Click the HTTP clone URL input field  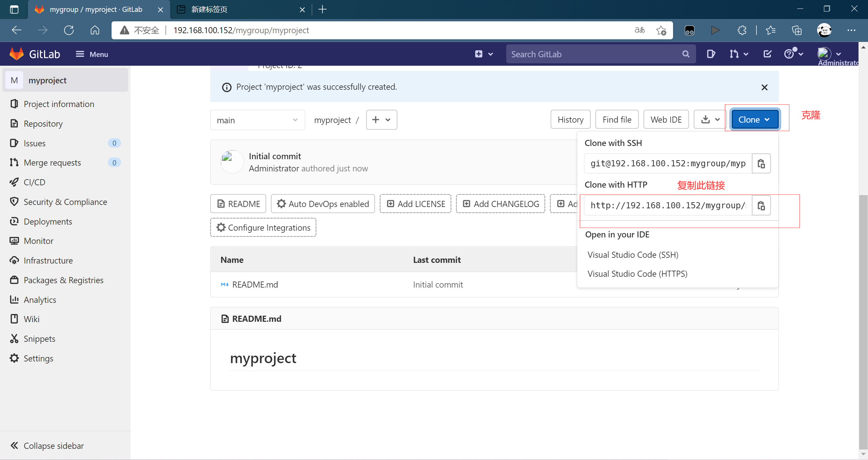pos(668,205)
